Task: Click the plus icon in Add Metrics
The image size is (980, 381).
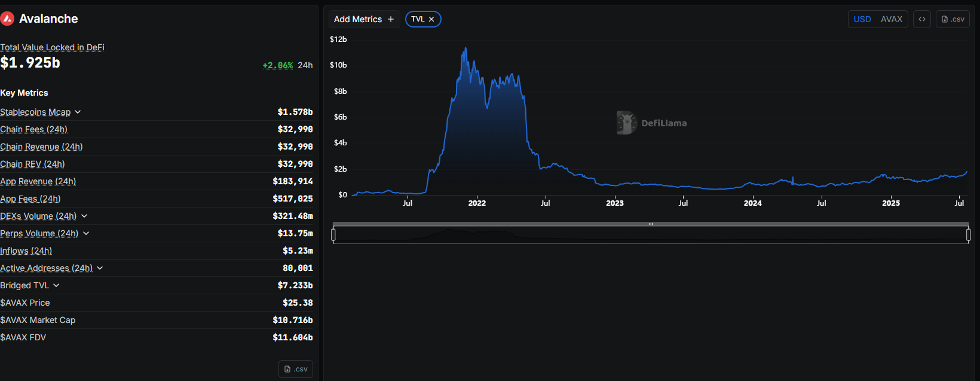Action: coord(391,19)
